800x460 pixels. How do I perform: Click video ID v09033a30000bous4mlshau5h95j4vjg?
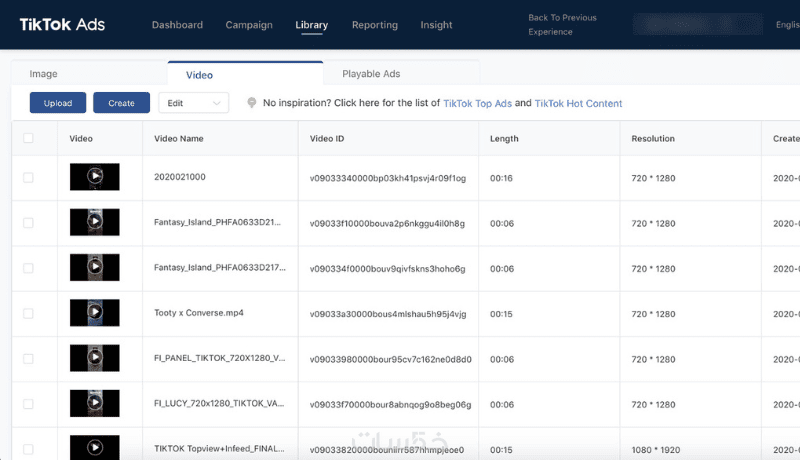click(388, 314)
